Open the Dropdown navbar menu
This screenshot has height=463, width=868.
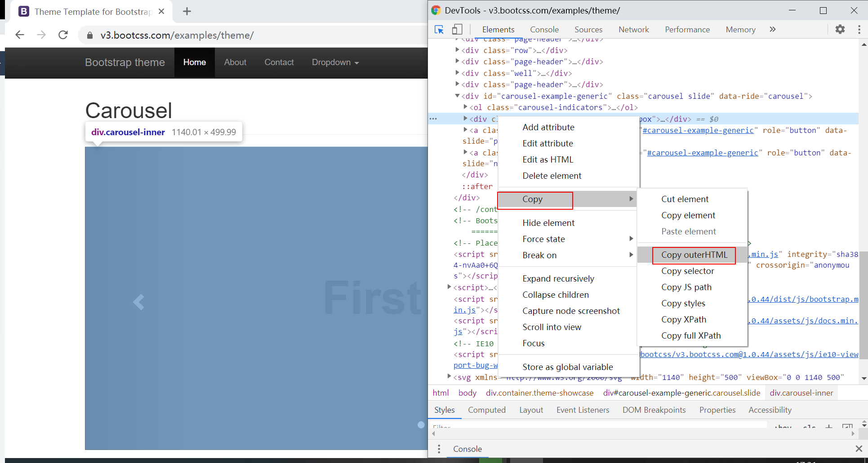pyautogui.click(x=335, y=62)
